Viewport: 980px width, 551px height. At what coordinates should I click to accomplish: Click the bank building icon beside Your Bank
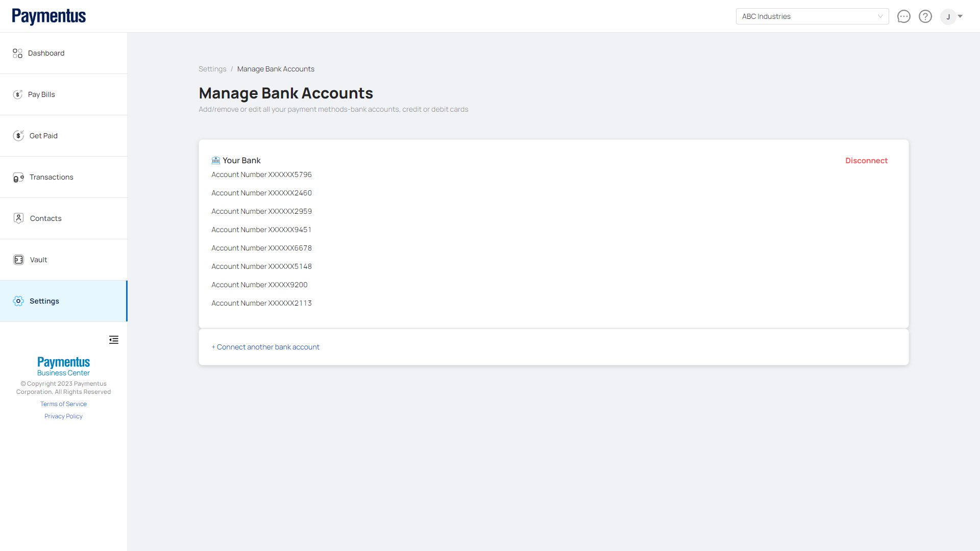click(216, 160)
